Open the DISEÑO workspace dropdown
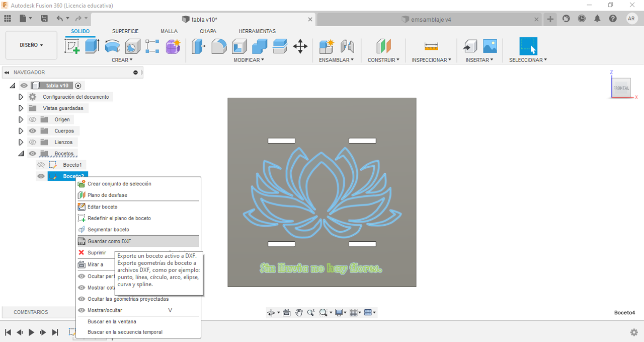Screen dimensions: 644x342 pos(31,45)
